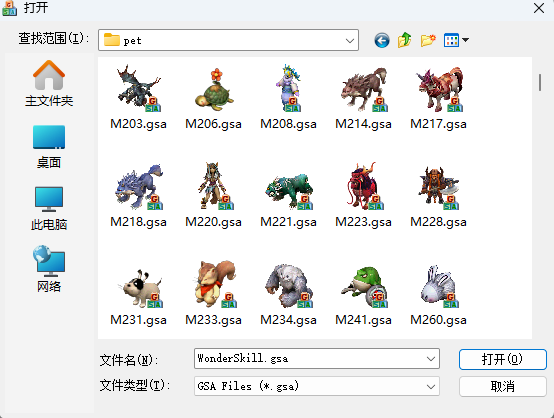Click the M218.gsa file name
This screenshot has width=554, height=418.
tap(138, 222)
